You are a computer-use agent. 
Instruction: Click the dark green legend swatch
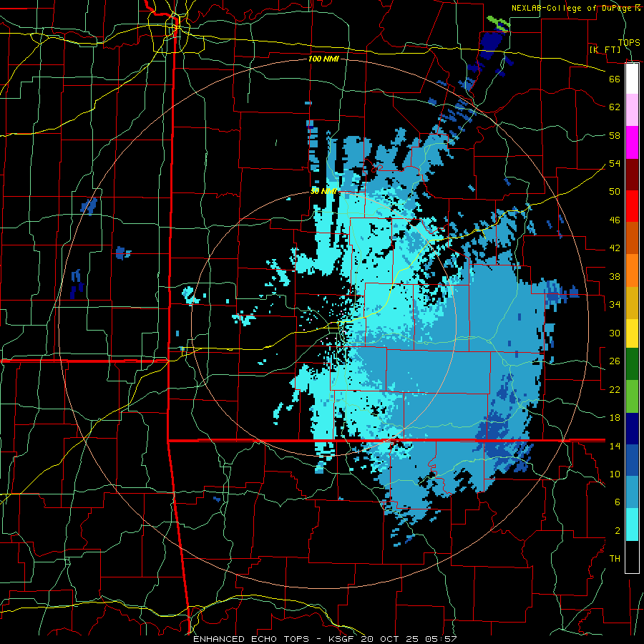tap(632, 364)
